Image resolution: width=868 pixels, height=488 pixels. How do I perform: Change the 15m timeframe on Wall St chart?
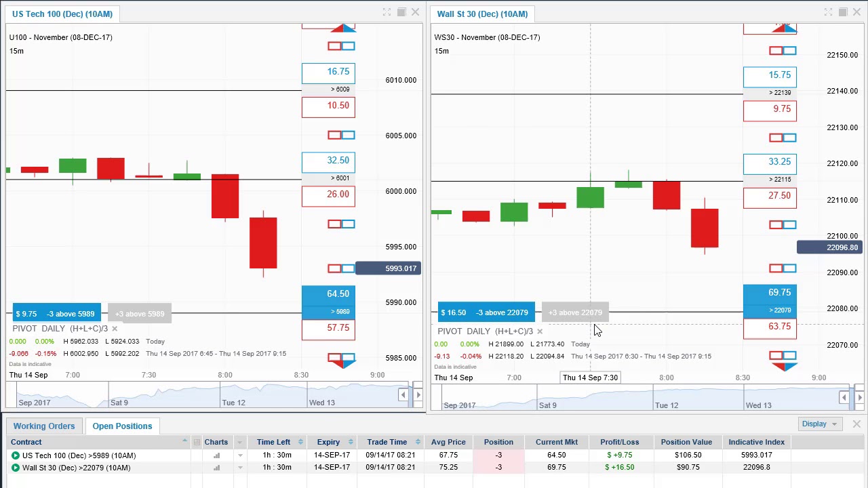[x=441, y=51]
